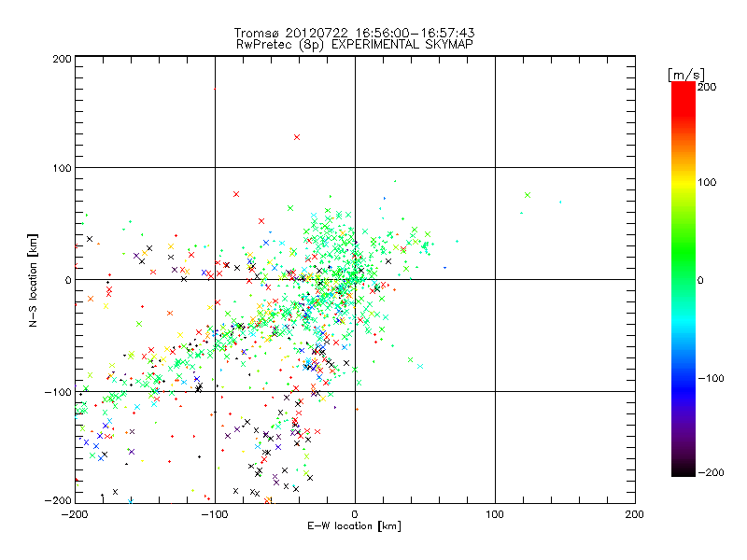Image resolution: width=747 pixels, height=560 pixels.
Task: Select the yellow band of the velocity colorbar
Action: point(684,182)
